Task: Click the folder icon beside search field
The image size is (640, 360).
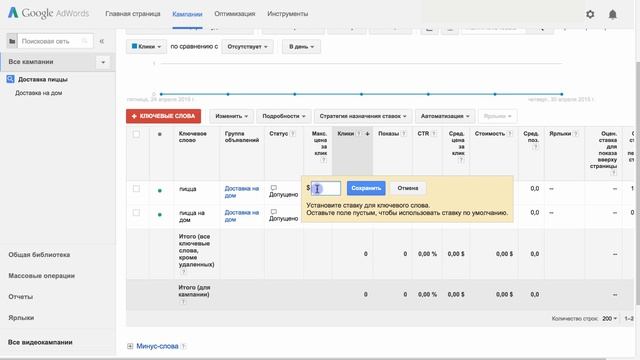Action: [x=12, y=41]
